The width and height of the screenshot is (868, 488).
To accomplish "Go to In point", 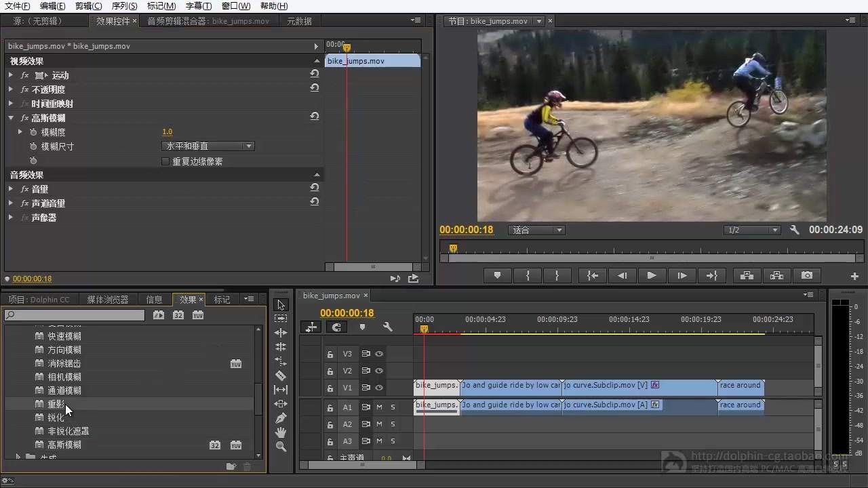I will point(593,276).
